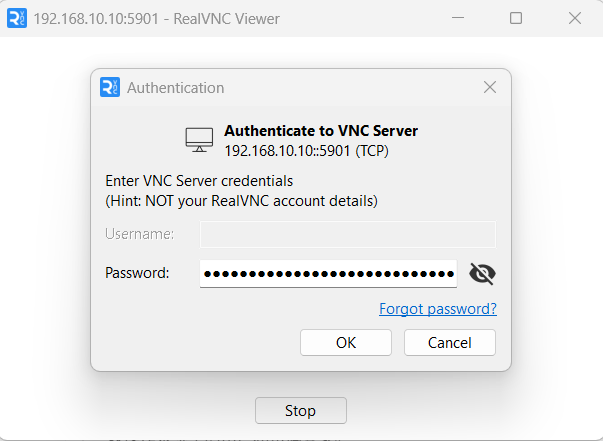
Task: Click the Password label
Action: tap(137, 273)
